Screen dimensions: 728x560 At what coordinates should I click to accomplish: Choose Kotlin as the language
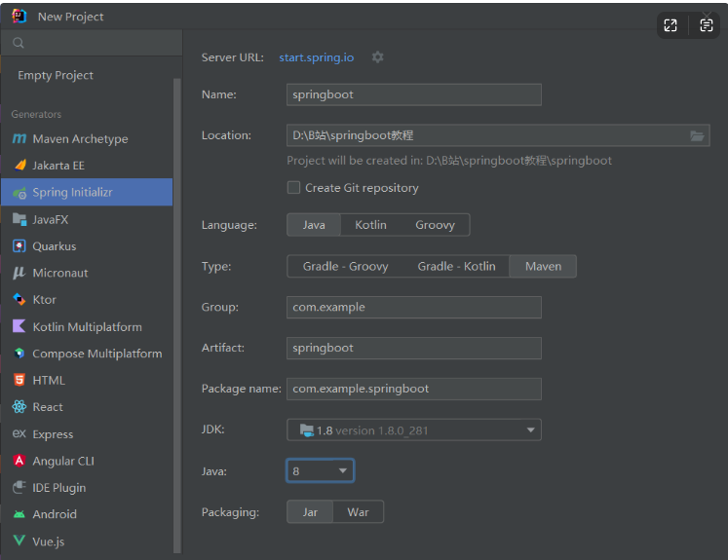click(x=370, y=225)
